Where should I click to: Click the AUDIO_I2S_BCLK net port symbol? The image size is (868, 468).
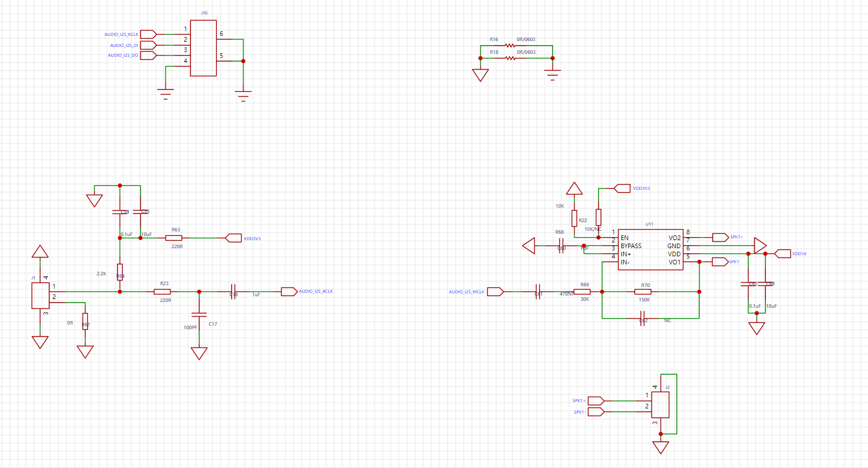pos(288,292)
